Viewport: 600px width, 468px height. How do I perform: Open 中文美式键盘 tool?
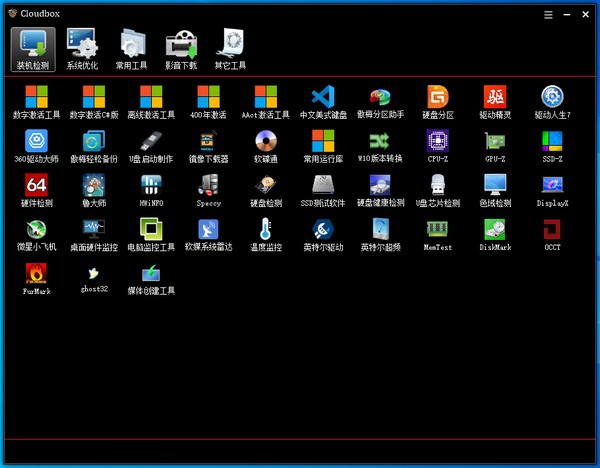(x=323, y=102)
